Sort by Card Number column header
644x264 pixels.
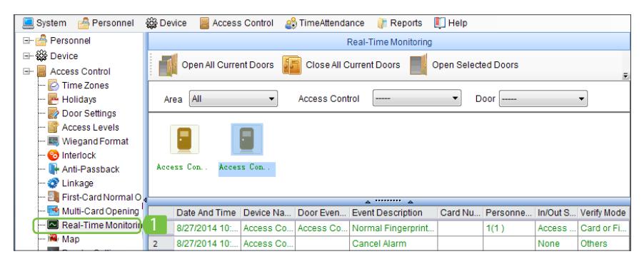(x=460, y=213)
